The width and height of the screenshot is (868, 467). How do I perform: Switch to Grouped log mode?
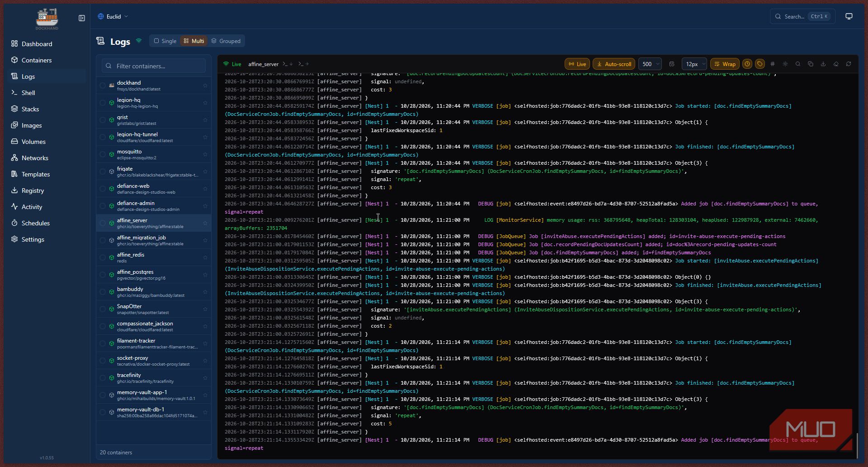click(226, 41)
